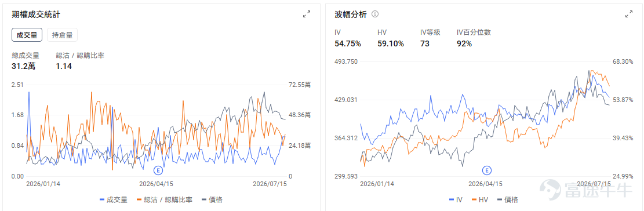Click the IV等級 value 73
Image resolution: width=644 pixels, height=211 pixels.
point(425,43)
